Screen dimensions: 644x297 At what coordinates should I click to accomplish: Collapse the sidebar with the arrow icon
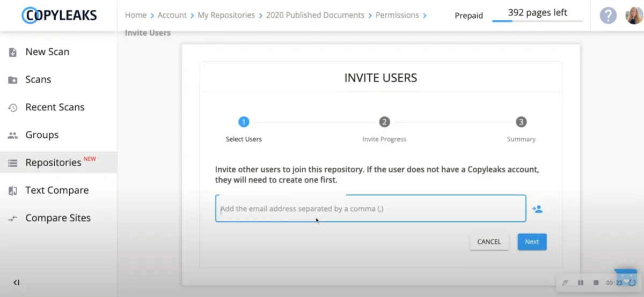16,283
